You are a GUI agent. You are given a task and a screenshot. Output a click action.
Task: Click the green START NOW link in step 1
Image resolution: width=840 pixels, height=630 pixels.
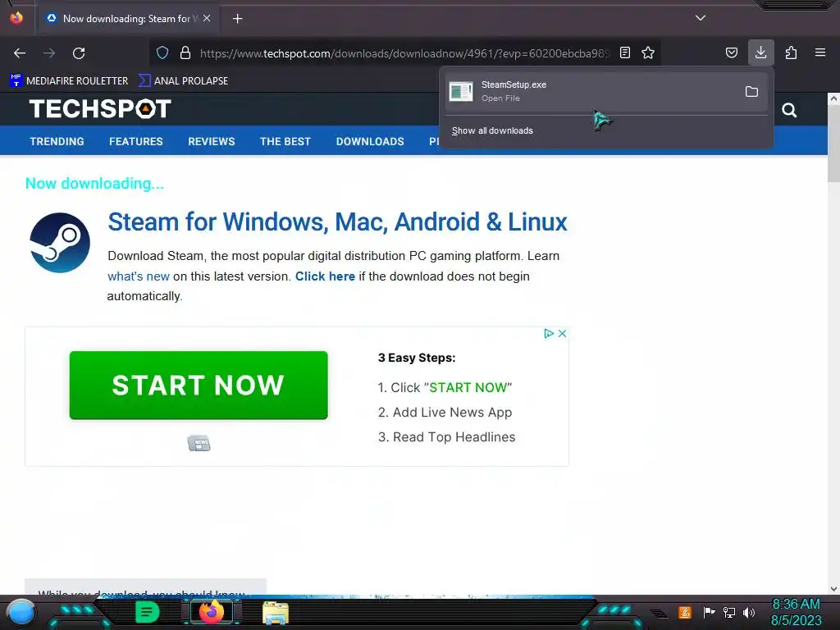point(468,388)
